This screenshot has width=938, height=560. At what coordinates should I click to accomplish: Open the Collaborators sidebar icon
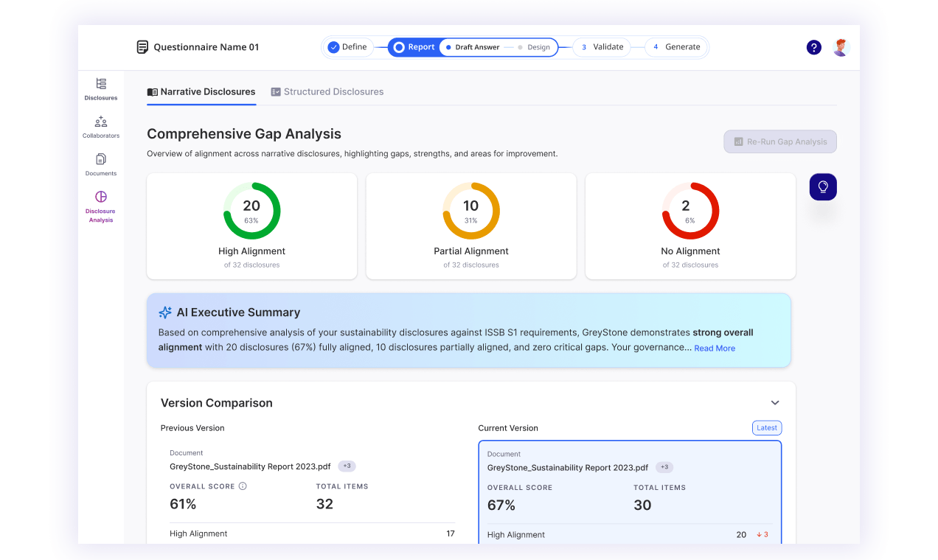tap(101, 122)
